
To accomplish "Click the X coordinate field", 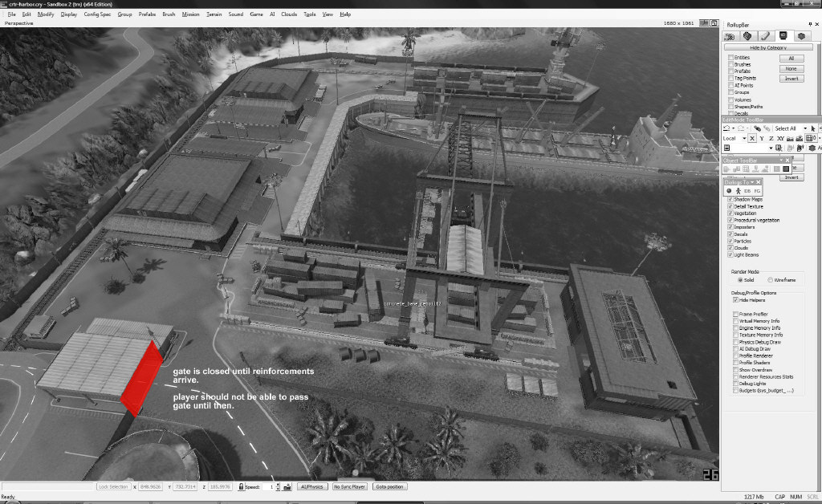I will pos(150,486).
